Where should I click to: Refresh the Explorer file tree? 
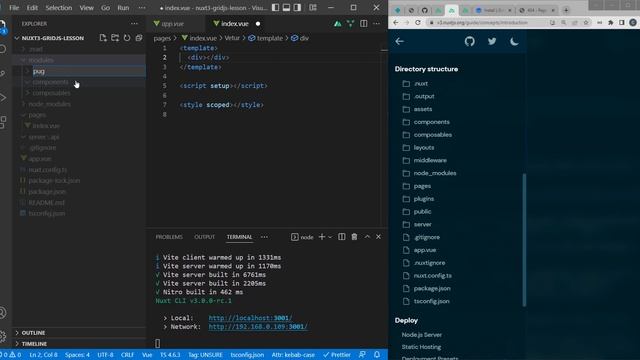click(127, 38)
